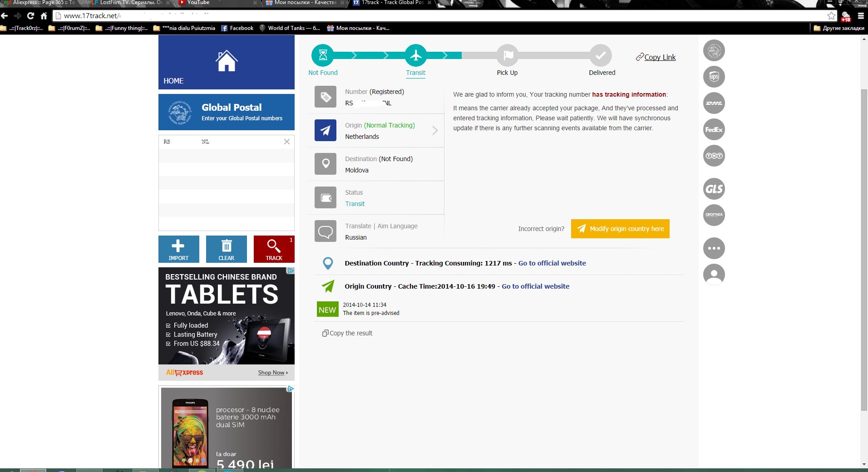The width and height of the screenshot is (868, 472).
Task: Open the Facebook bookmark
Action: 237,28
